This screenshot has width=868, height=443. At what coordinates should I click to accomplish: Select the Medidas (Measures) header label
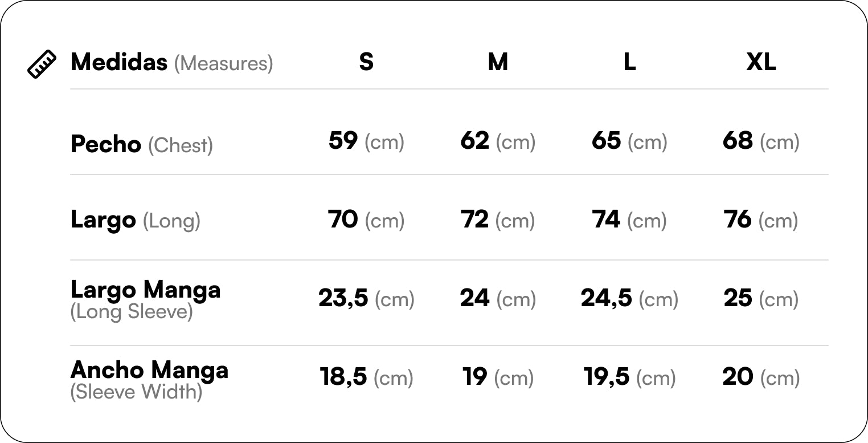[x=171, y=62]
